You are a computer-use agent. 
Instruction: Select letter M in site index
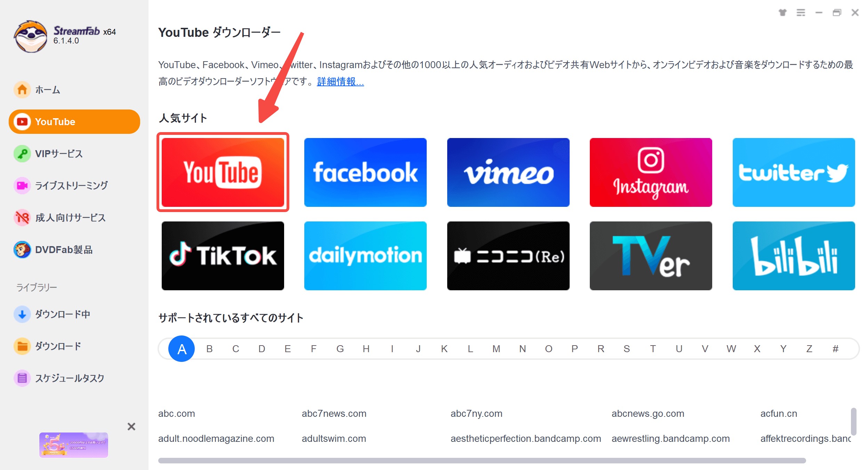click(x=496, y=349)
